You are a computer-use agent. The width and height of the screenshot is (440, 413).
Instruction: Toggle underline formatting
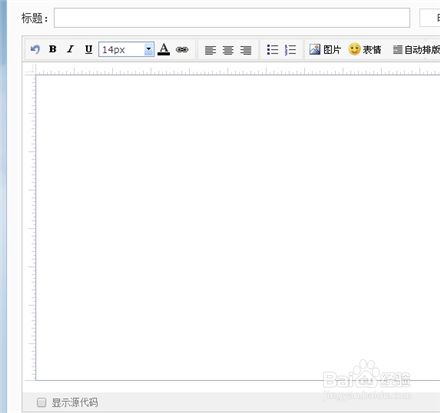click(88, 49)
